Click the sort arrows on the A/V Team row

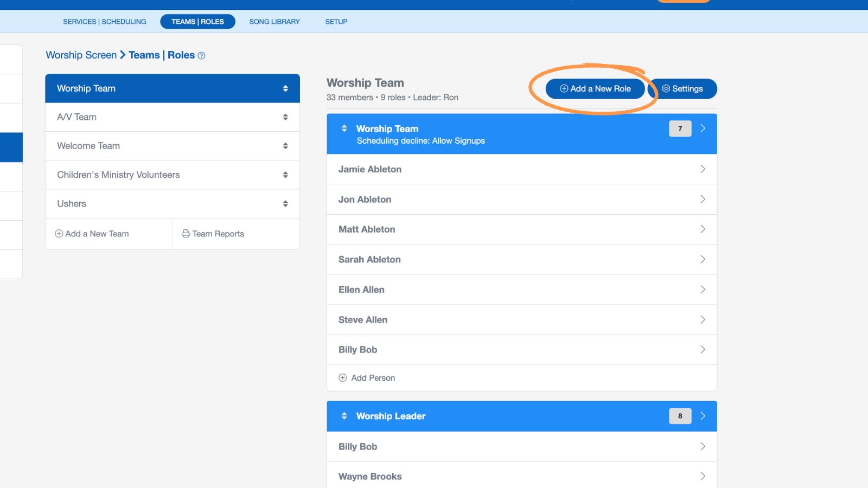pyautogui.click(x=286, y=117)
